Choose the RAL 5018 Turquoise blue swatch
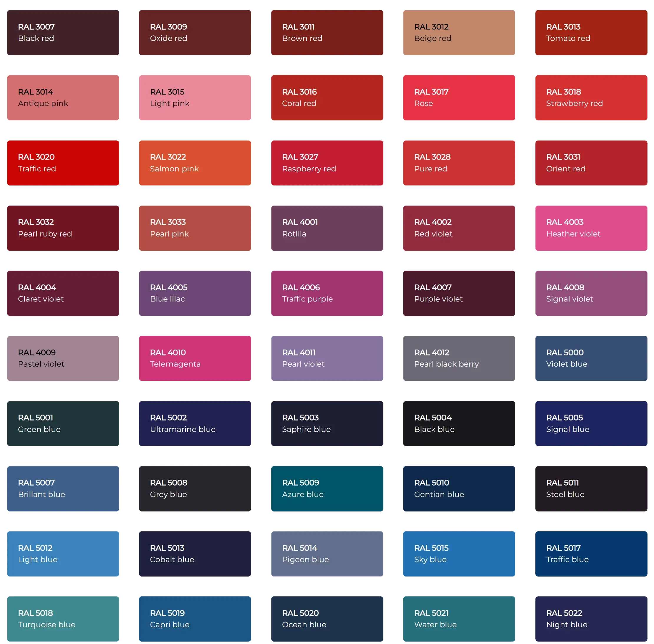The width and height of the screenshot is (654, 644). tap(63, 619)
